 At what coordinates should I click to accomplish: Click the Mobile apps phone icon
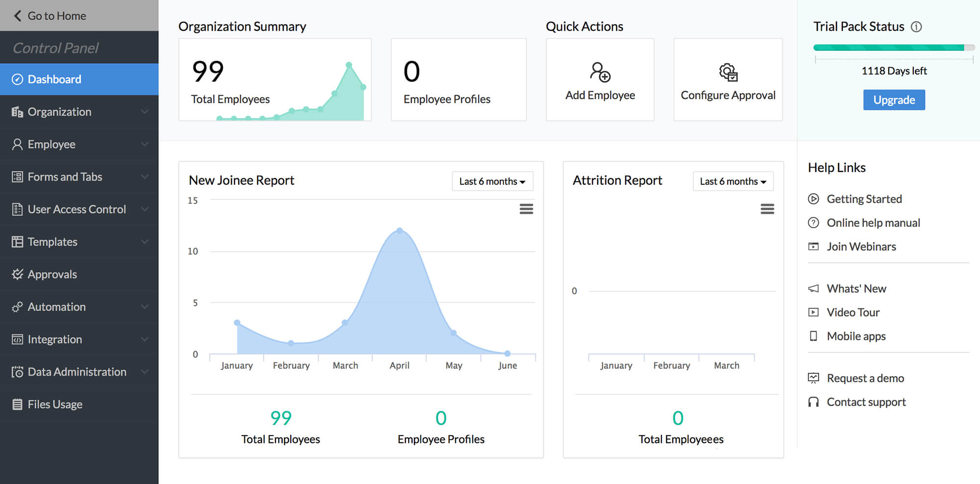point(813,336)
